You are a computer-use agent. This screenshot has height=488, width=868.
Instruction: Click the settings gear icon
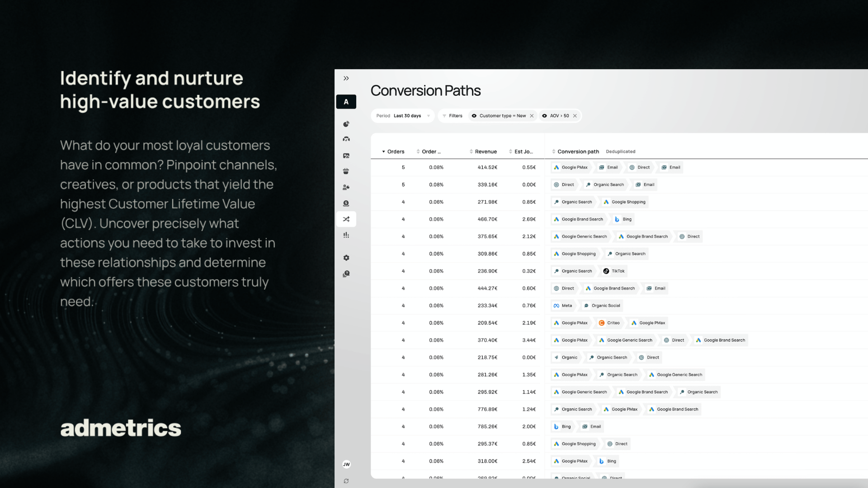pos(346,258)
